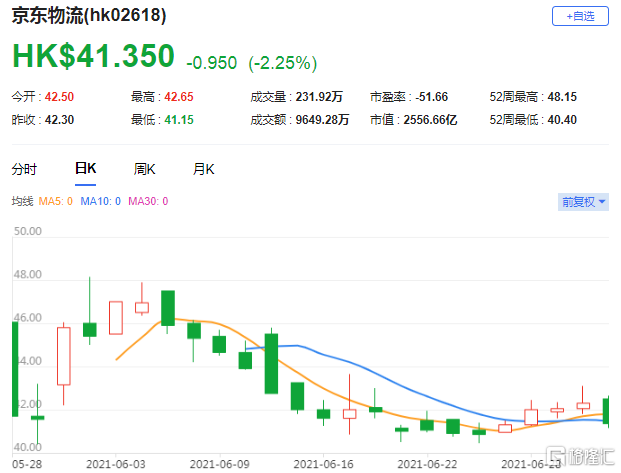Viewport: 621px width, 473px height.
Task: Add stock to watchlist with +自选 button
Action: (x=580, y=16)
